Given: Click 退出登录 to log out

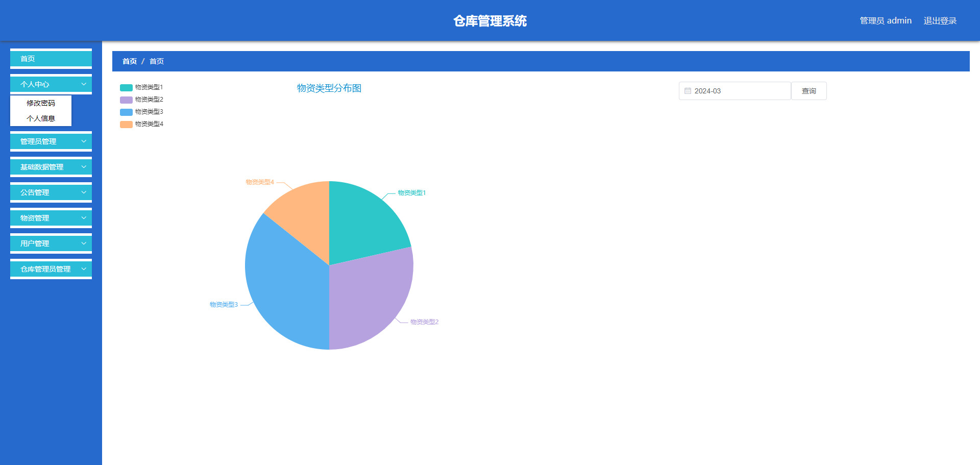Looking at the screenshot, I should coord(940,21).
